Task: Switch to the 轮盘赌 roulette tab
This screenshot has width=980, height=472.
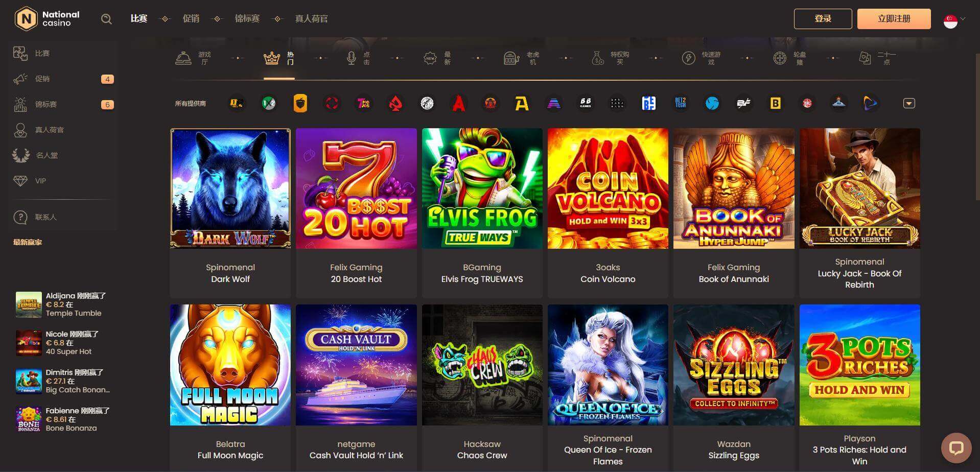Action: point(790,58)
